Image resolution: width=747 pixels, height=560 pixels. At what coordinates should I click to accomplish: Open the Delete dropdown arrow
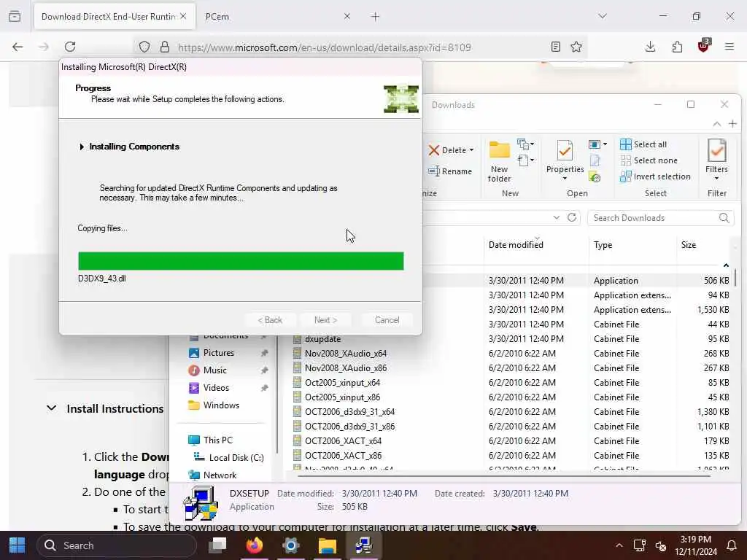[x=472, y=150]
